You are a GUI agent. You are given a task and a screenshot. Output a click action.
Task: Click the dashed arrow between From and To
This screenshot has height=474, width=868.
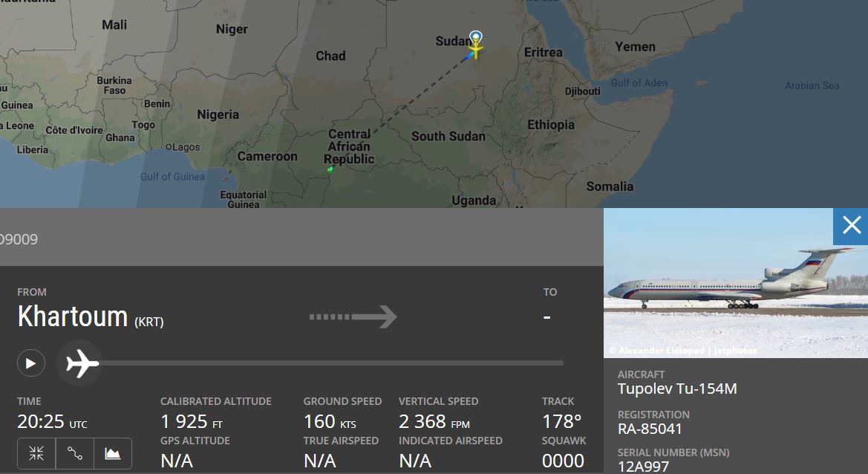point(353,317)
